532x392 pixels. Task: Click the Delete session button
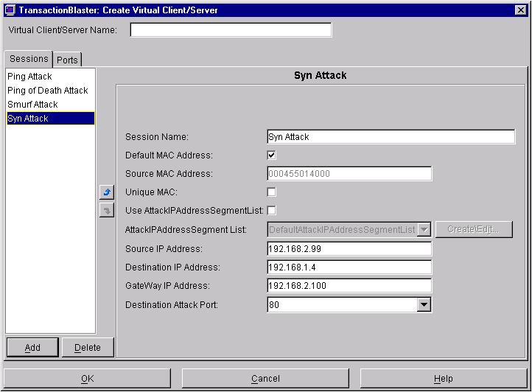(x=88, y=348)
